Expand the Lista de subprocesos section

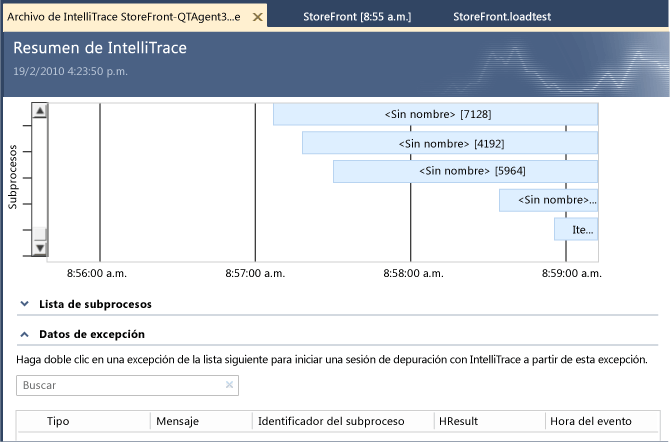click(x=25, y=304)
